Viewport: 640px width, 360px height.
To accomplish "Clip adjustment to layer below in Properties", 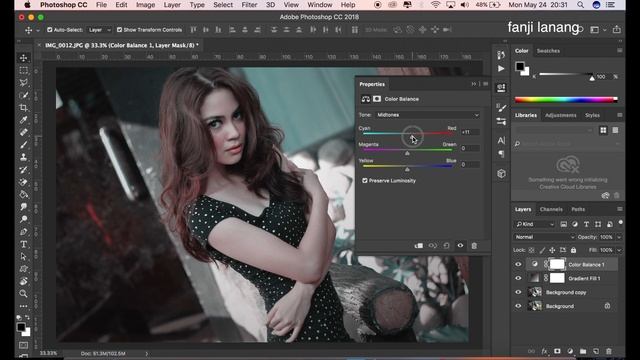I will click(419, 246).
